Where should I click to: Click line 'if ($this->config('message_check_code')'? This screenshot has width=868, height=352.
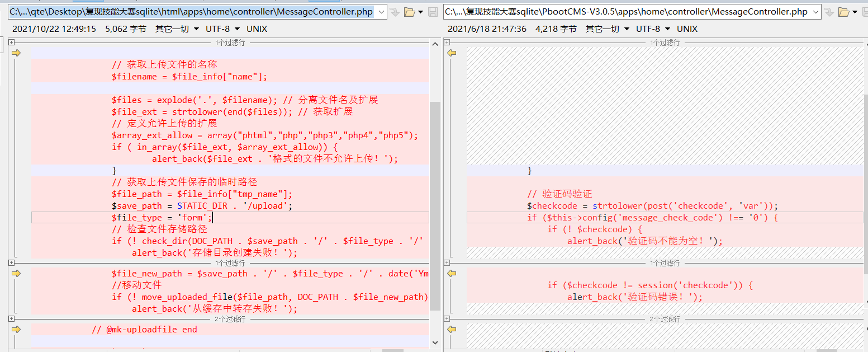click(x=652, y=218)
